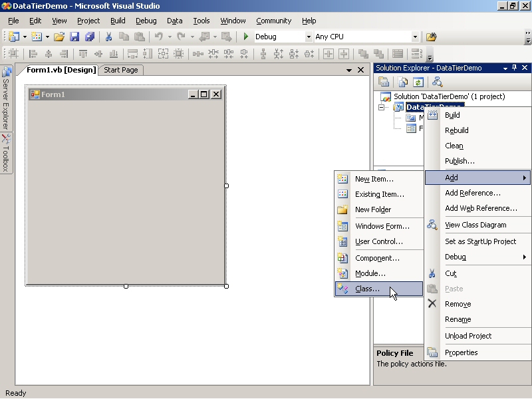
Task: Choose New Folder in Add submenu
Action: tap(378, 209)
